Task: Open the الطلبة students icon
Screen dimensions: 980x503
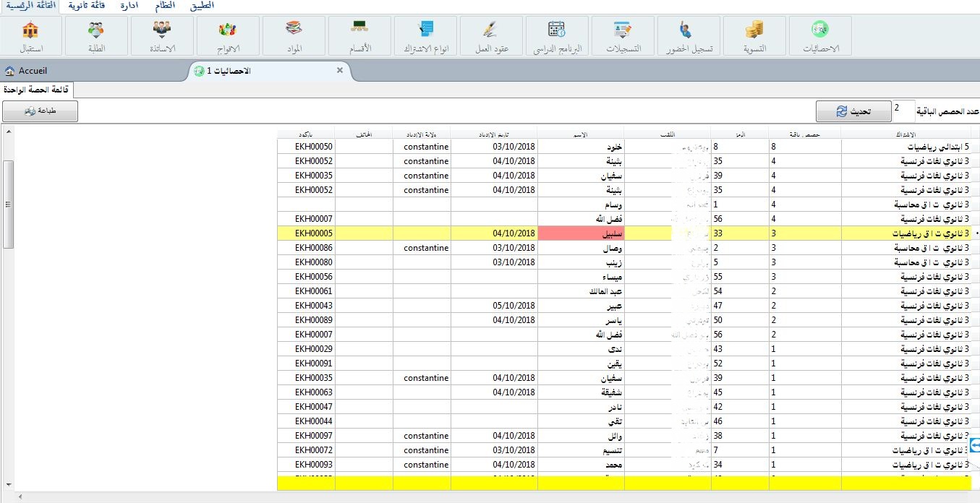Action: (96, 35)
